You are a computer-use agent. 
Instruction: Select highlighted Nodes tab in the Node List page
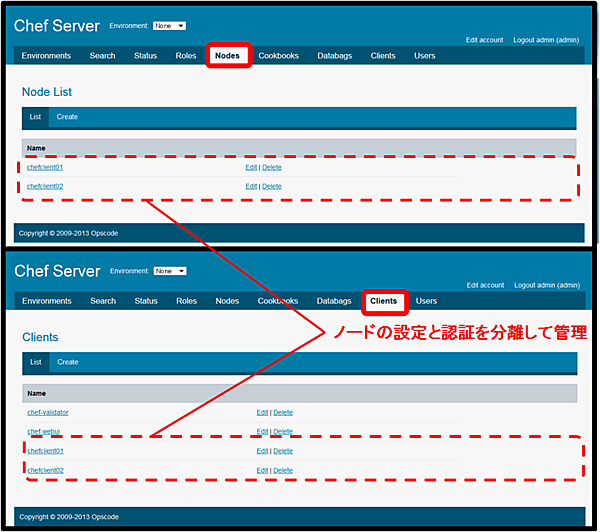pos(227,56)
